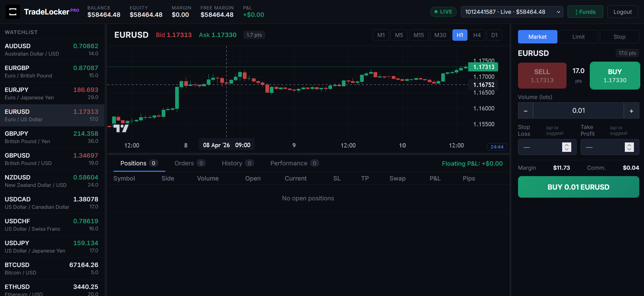Click the BUY 1.17330 button

tap(615, 76)
